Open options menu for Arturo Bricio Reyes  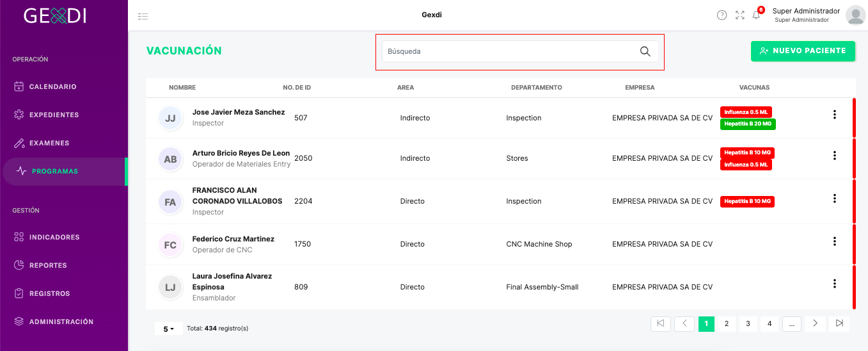pos(834,156)
